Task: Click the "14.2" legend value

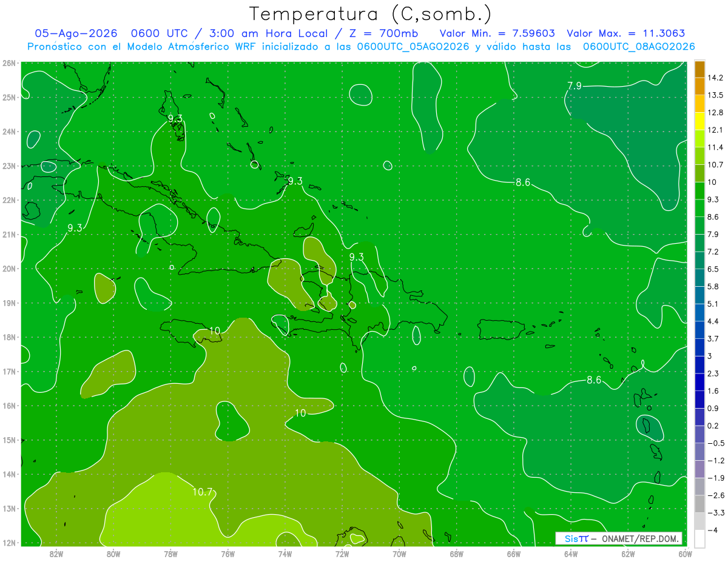Action: [715, 78]
